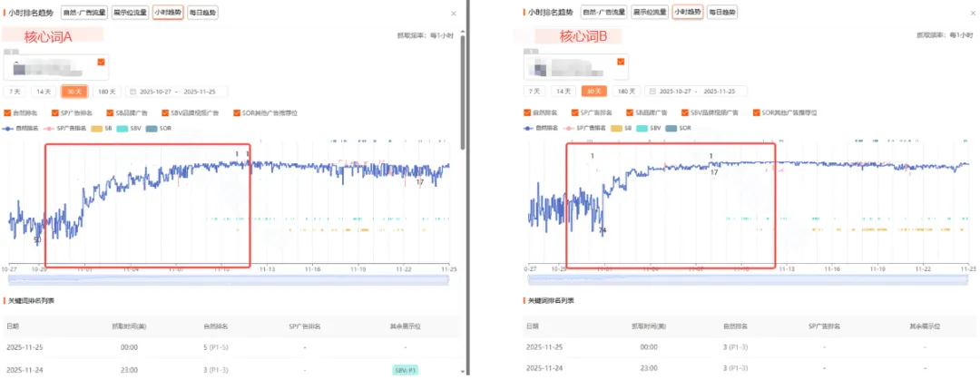This screenshot has height=389, width=980.
Task: Click cyan SBV legend swatch in 核心词B chart
Action: point(642,129)
